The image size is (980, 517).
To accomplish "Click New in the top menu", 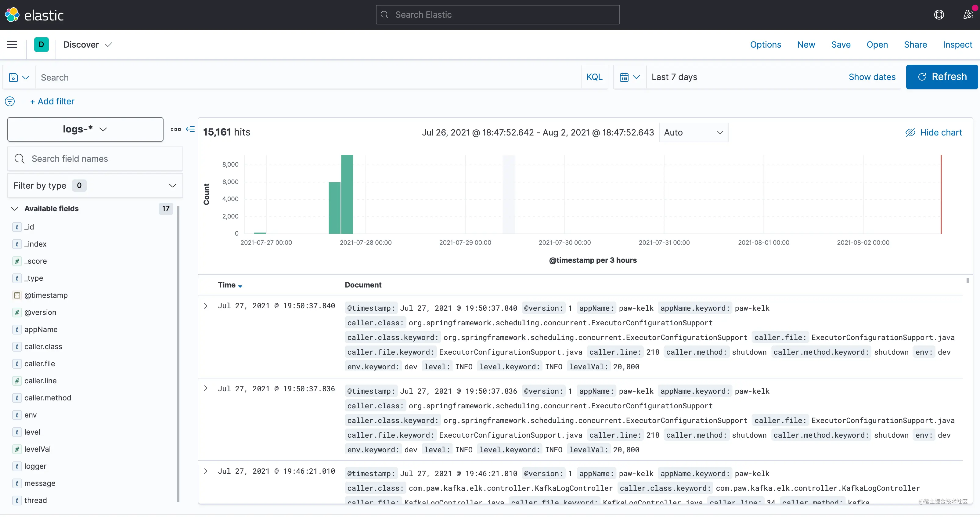I will [x=806, y=45].
